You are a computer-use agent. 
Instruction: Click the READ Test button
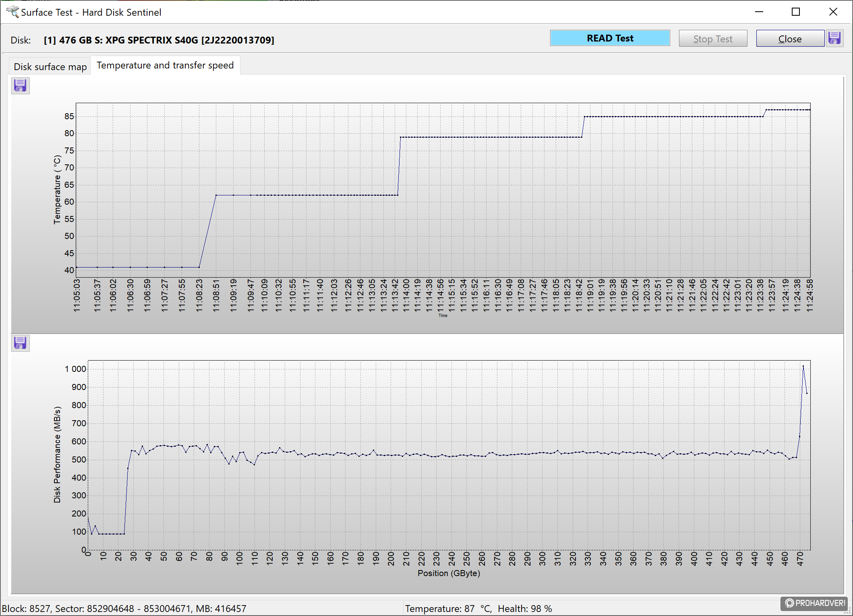(x=610, y=38)
